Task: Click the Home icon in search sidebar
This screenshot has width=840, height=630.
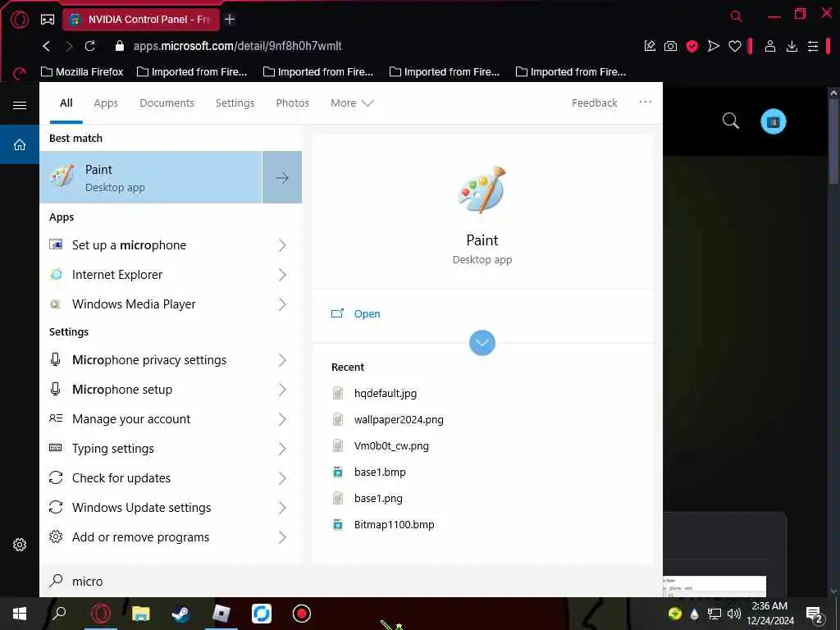Action: coord(20,144)
